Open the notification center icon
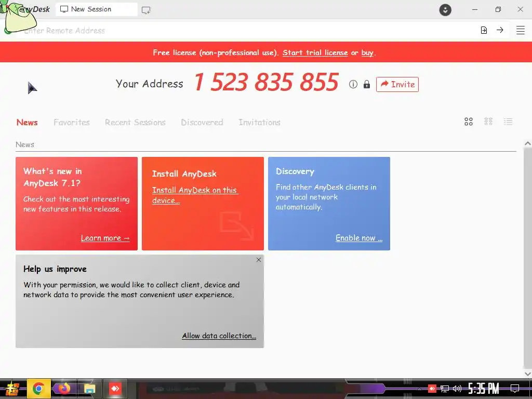Screen dimensions: 532x399 tap(515, 389)
